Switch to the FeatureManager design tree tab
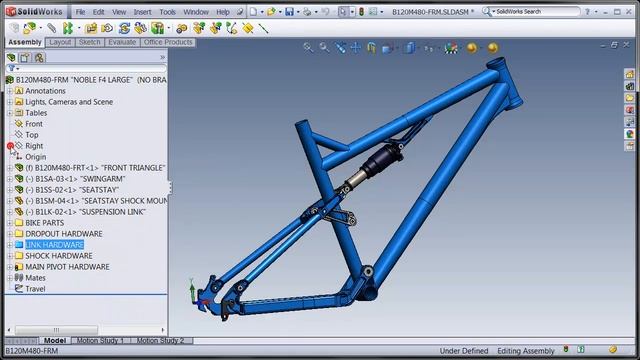Screen dimensions: 640x360 pyautogui.click(x=11, y=58)
